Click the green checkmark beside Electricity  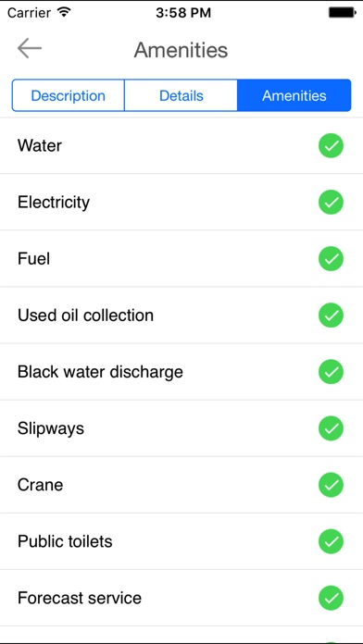[x=331, y=202]
